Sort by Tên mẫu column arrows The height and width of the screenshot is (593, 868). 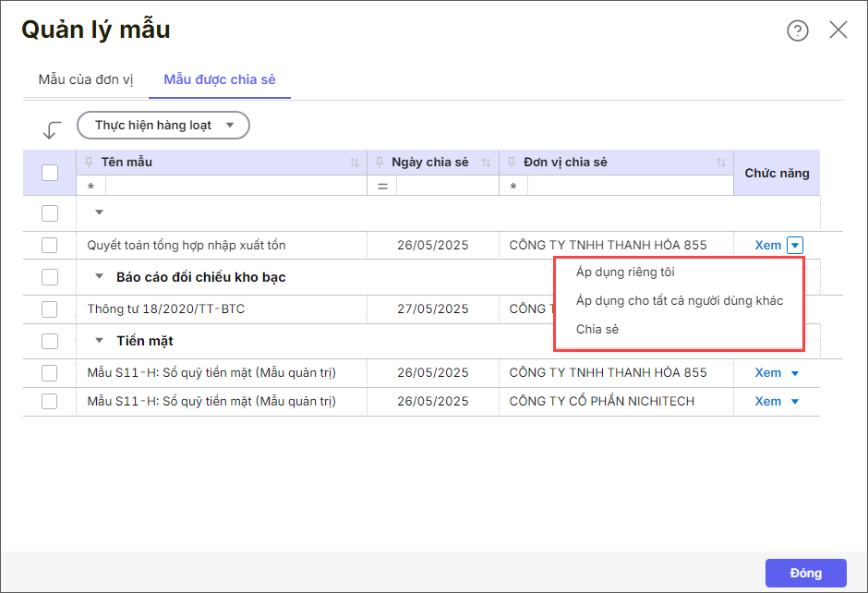[x=355, y=163]
